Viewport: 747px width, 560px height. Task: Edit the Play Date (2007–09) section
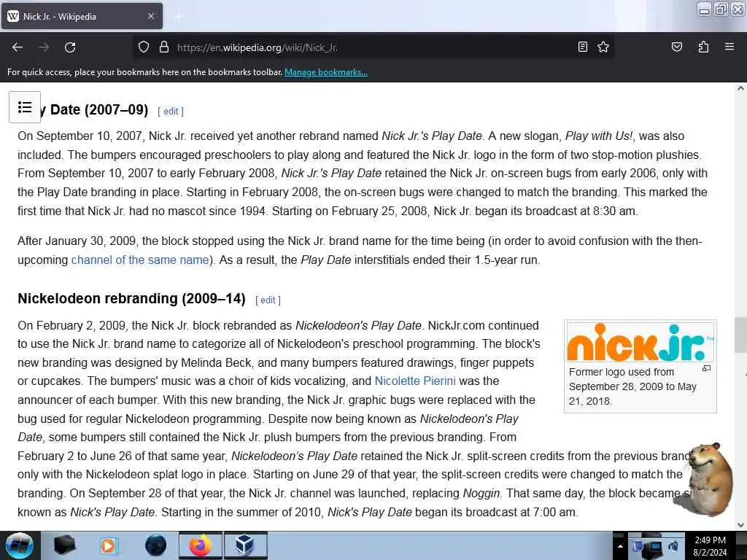tap(171, 111)
